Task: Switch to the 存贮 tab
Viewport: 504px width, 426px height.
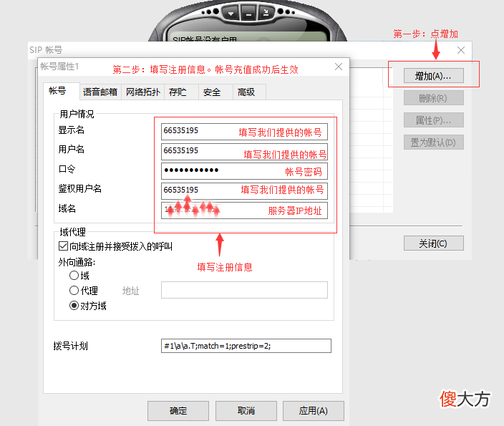Action: click(x=181, y=92)
